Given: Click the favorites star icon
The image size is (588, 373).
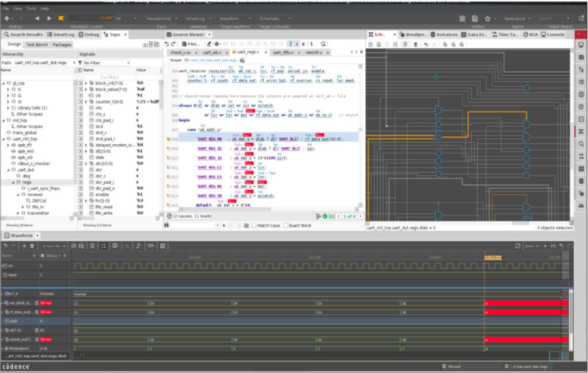Looking at the screenshot, I should pyautogui.click(x=487, y=18).
